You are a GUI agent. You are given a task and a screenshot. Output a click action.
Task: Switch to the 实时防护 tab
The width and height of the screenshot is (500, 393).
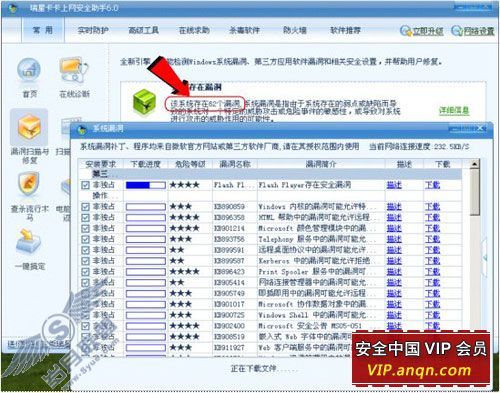pyautogui.click(x=93, y=30)
